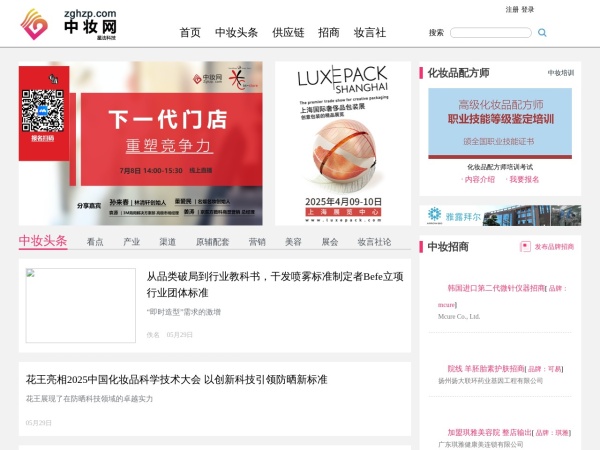The image size is (600, 450).
Task: Select the 美容 tab
Action: point(293,242)
